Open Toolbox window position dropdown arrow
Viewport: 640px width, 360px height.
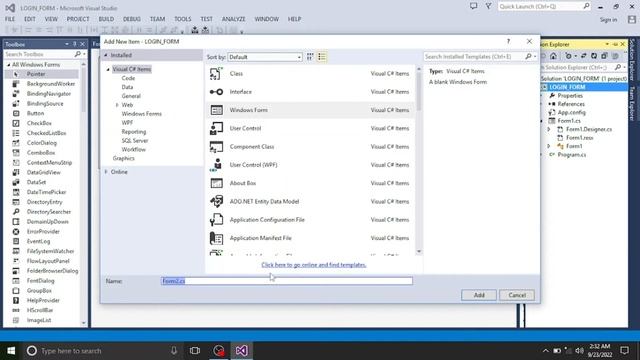click(x=67, y=44)
